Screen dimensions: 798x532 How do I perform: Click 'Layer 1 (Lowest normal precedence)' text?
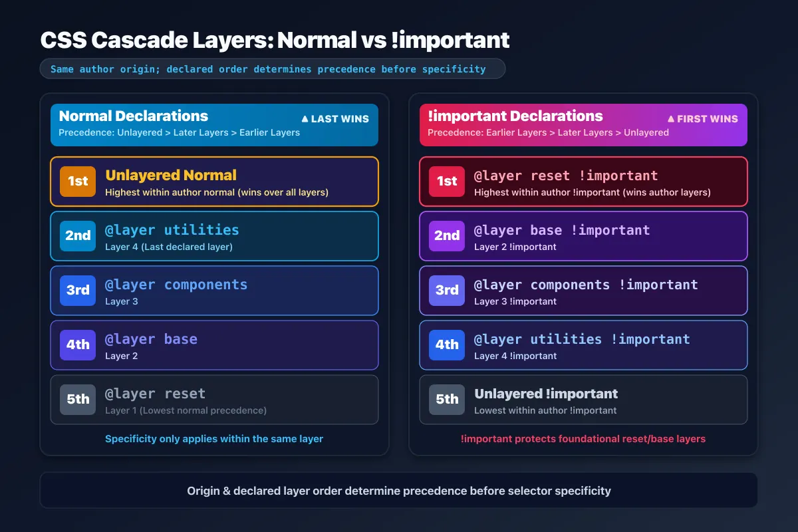(186, 410)
